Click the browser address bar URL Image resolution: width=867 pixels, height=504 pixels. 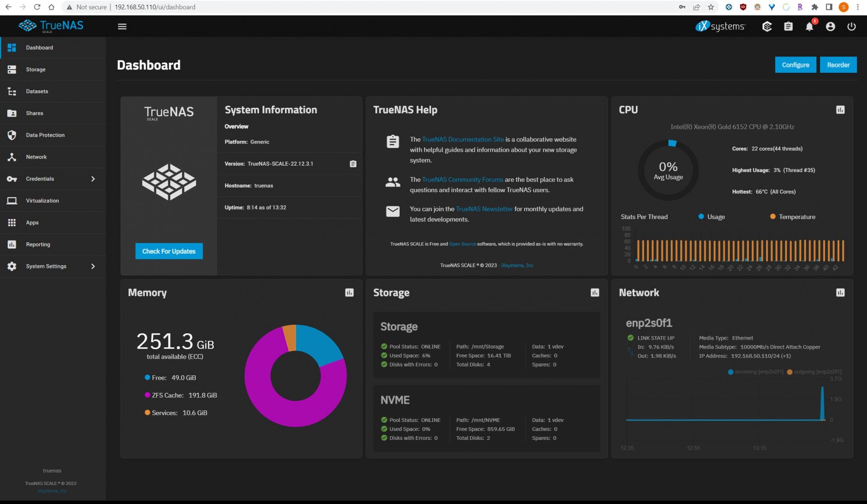155,7
